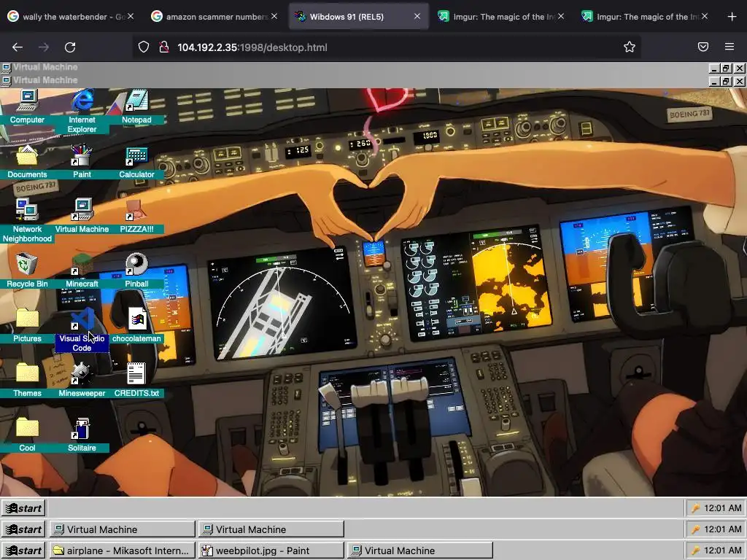Open the Pictures folder
Screen dimensions: 747x560
coord(27,326)
